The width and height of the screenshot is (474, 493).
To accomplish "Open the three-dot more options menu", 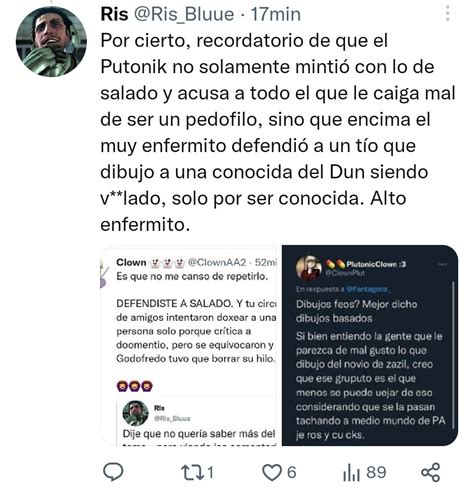I will tap(448, 14).
